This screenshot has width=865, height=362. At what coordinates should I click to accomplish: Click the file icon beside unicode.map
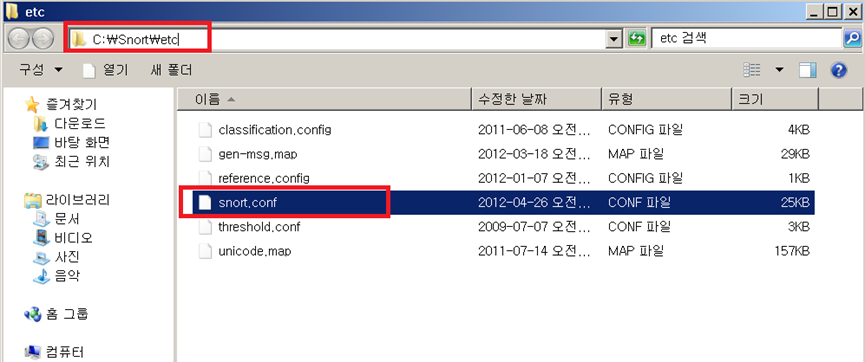click(205, 251)
